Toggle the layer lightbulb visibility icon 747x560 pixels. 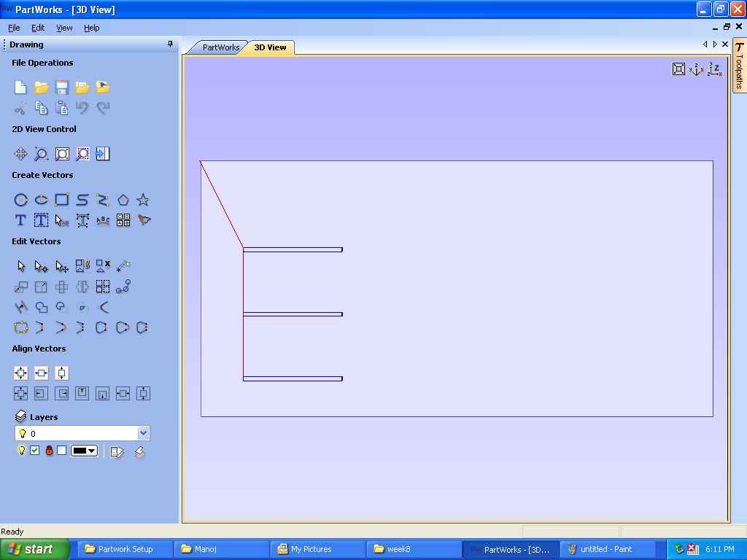[x=21, y=451]
